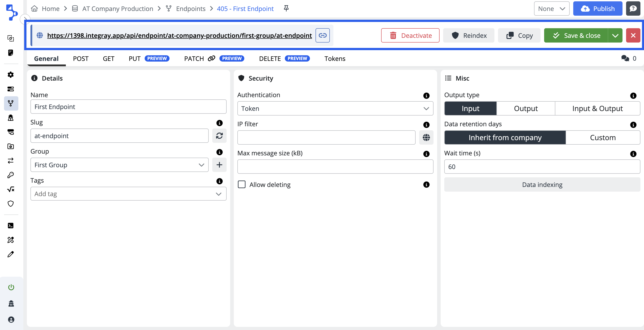Click the green power icon in the sidebar
Viewport: 644px width, 330px height.
[11, 287]
